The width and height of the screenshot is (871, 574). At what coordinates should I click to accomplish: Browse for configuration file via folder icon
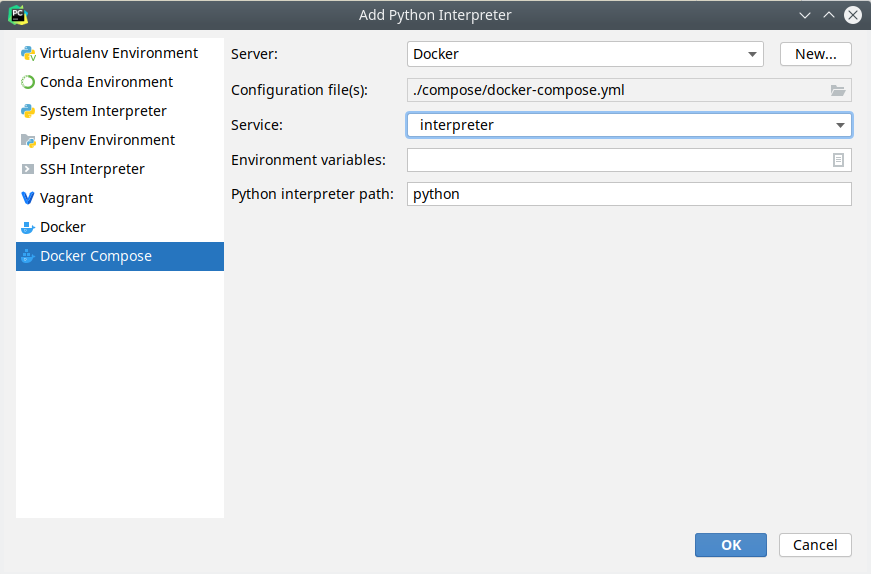tap(838, 90)
